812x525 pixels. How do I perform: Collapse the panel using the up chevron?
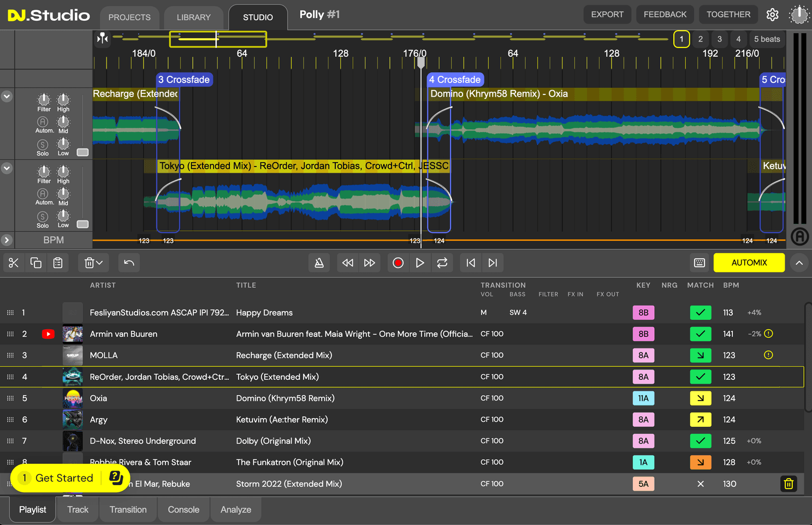point(799,263)
